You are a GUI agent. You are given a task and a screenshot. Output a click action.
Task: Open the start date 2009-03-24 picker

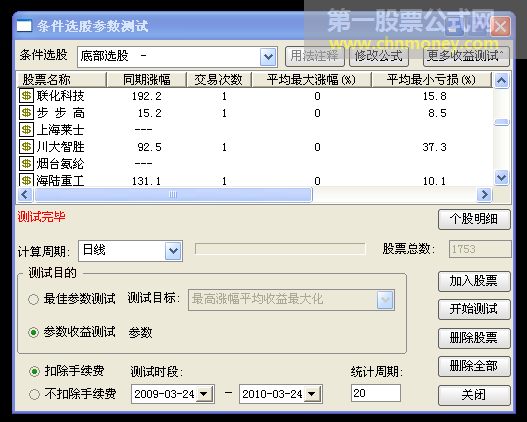point(204,394)
